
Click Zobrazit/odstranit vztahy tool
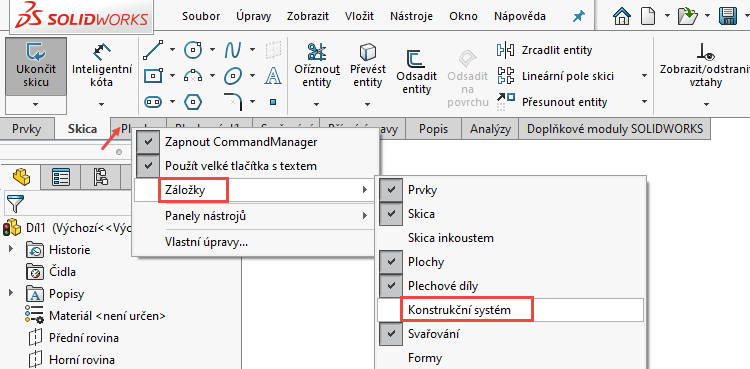click(x=706, y=66)
